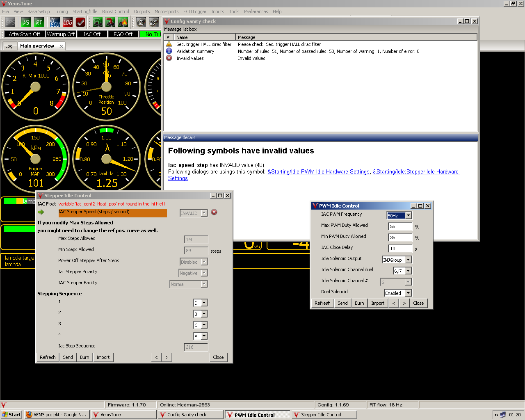Viewport: 525px width, 420px height.
Task: Open the Base Setup menu
Action: (x=39, y=11)
